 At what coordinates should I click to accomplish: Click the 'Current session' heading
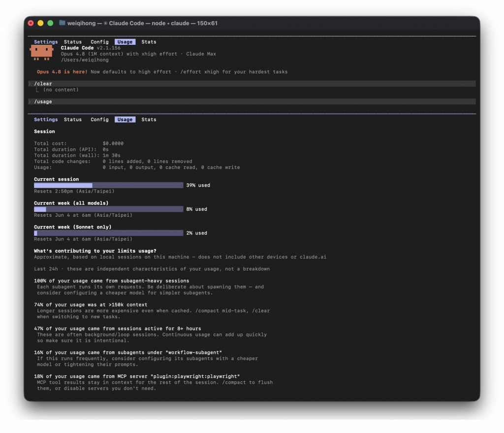(56, 179)
